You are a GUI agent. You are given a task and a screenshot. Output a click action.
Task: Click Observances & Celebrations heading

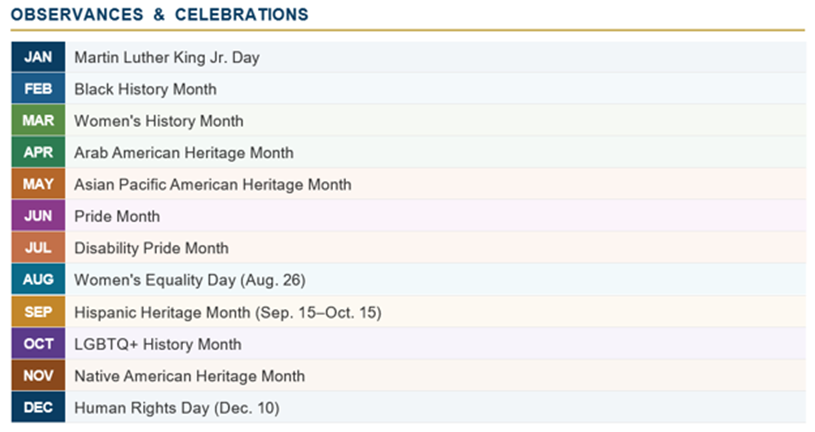[x=160, y=15]
